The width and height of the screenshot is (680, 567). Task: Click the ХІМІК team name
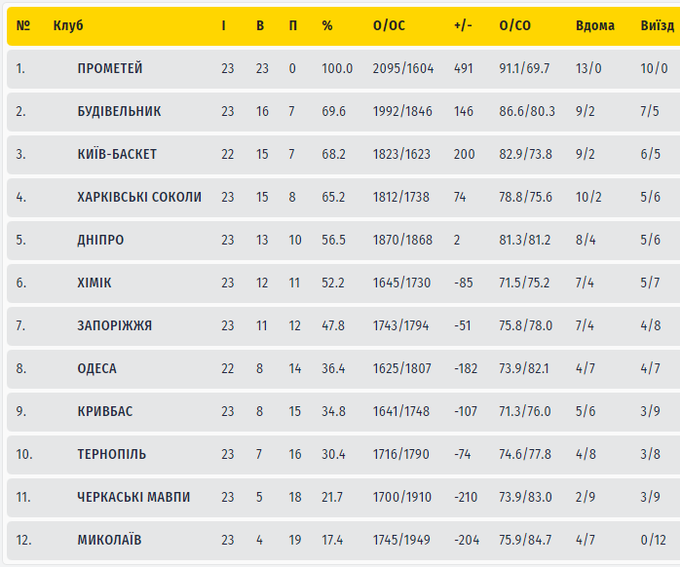[x=94, y=283]
